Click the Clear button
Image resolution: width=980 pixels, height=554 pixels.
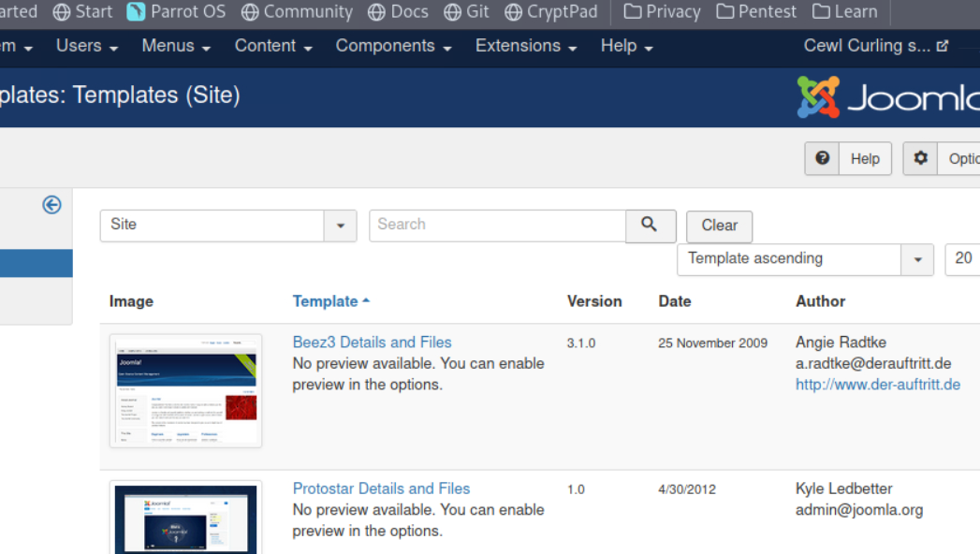pos(720,226)
